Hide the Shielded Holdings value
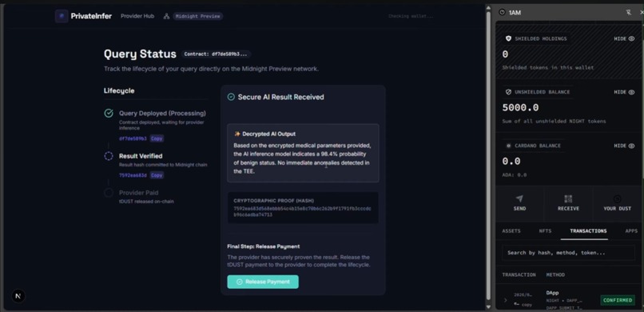644x312 pixels. click(624, 38)
